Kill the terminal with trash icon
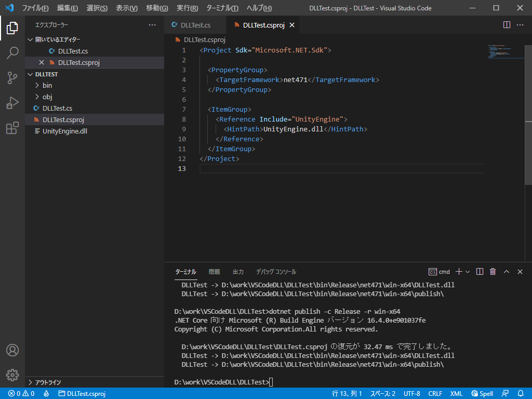Image resolution: width=532 pixels, height=399 pixels. tap(493, 272)
